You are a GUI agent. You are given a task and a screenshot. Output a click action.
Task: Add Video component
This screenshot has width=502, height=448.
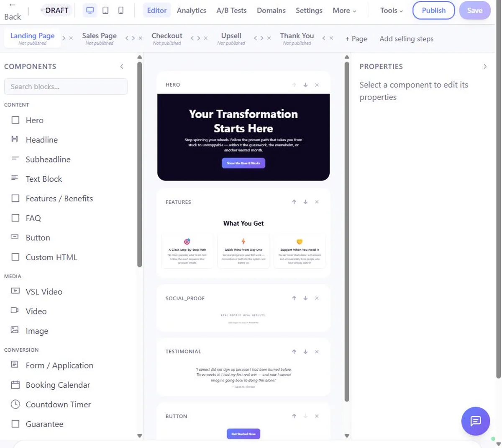coord(66,311)
